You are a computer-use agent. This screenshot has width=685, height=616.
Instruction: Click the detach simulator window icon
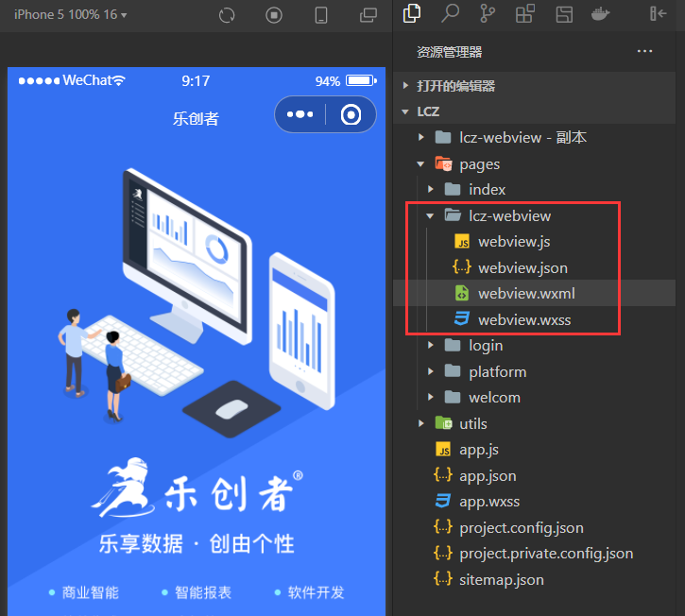tap(368, 15)
